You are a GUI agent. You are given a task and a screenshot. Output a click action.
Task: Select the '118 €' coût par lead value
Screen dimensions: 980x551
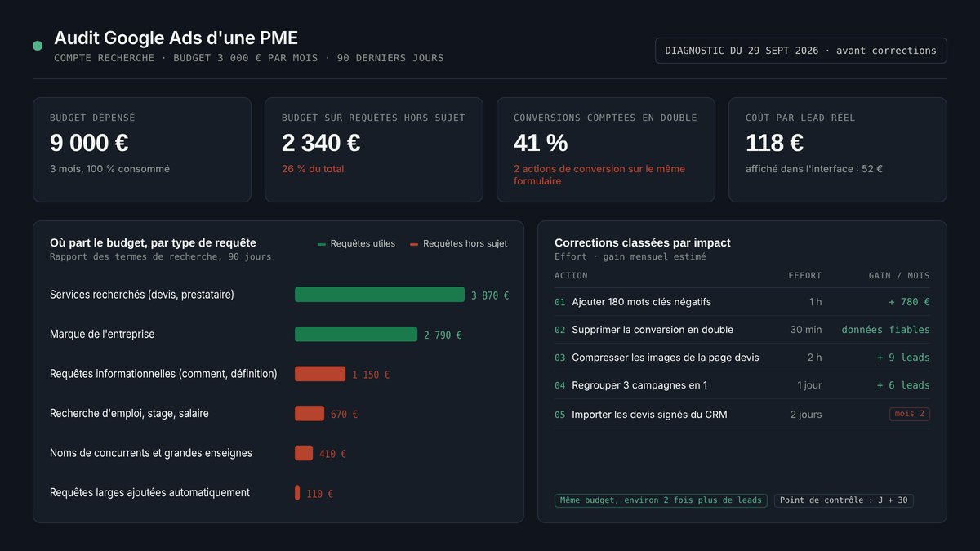[774, 143]
